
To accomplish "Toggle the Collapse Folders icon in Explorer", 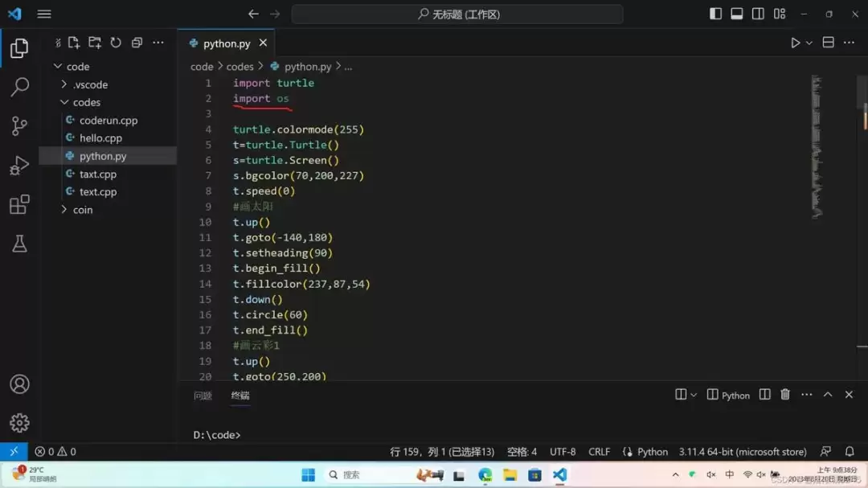I will pyautogui.click(x=136, y=42).
